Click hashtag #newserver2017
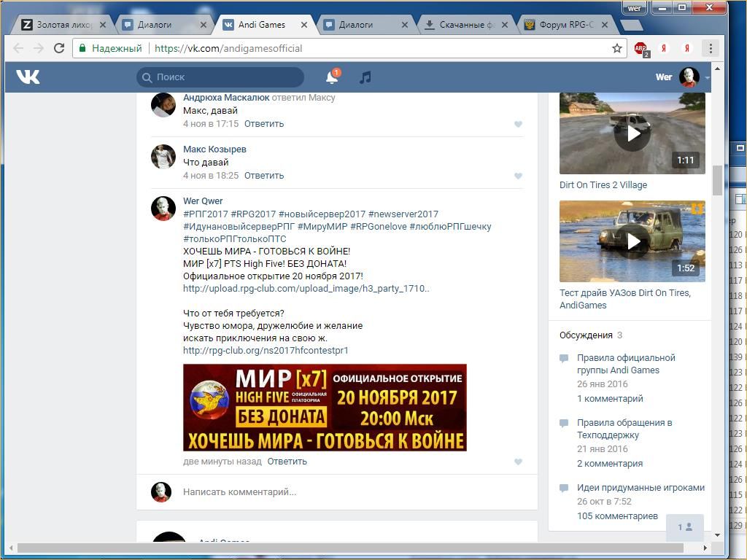 (x=403, y=214)
